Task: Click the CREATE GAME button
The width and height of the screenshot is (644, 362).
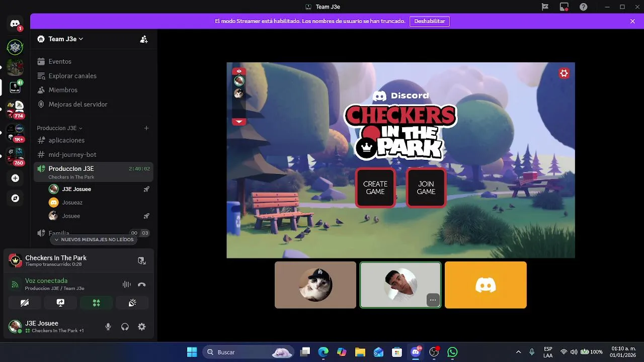Action: [x=375, y=188]
